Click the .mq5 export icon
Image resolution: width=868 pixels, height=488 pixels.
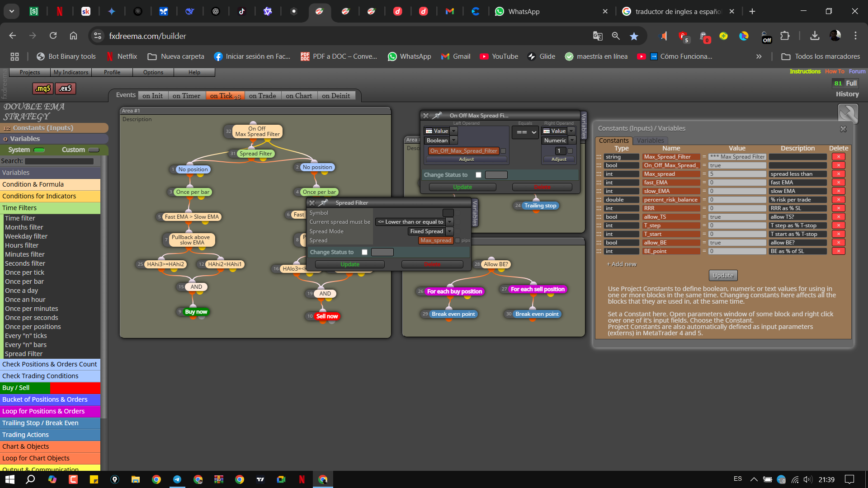(x=43, y=89)
